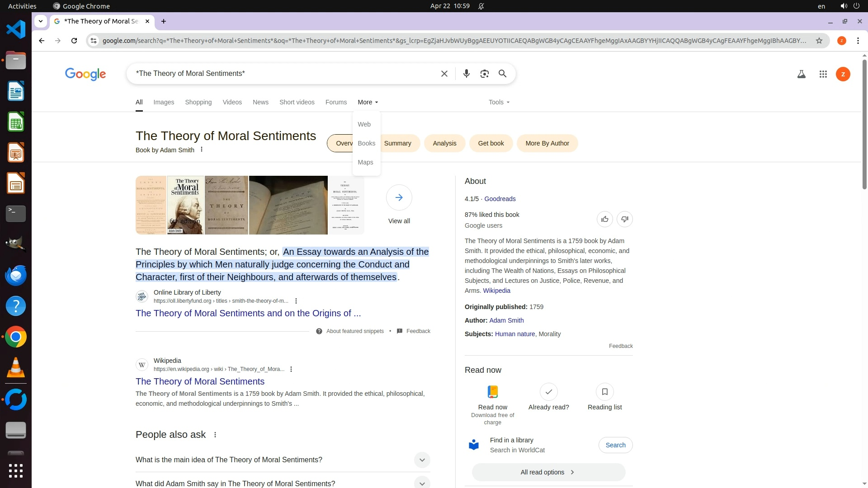This screenshot has height=488, width=868.
Task: Open Search Labs flask icon
Action: (x=801, y=74)
